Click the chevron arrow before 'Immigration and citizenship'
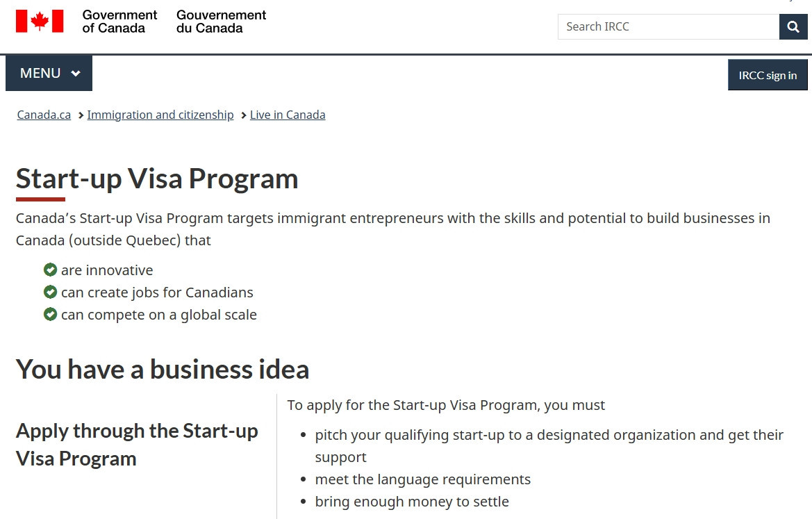The height and width of the screenshot is (519, 812). [x=81, y=115]
